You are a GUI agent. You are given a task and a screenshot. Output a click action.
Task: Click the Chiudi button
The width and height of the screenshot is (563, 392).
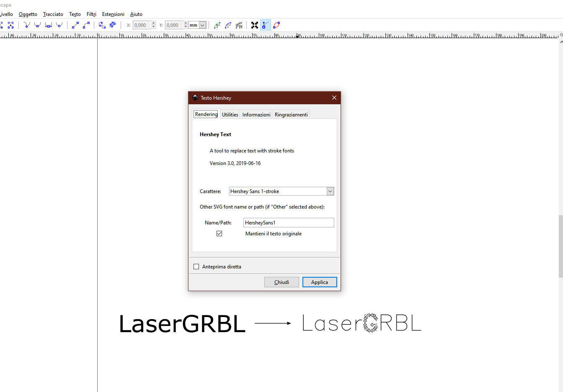pos(281,282)
